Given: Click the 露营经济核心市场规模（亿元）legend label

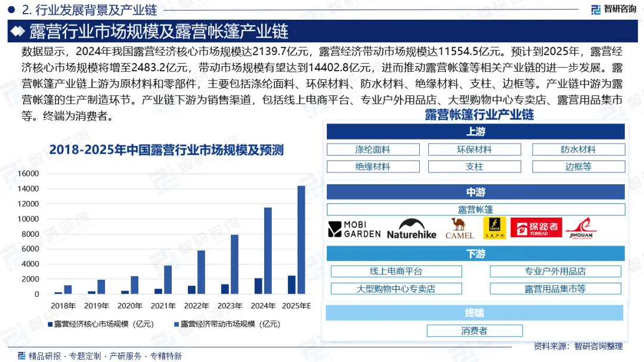Looking at the screenshot, I should coord(104,324).
